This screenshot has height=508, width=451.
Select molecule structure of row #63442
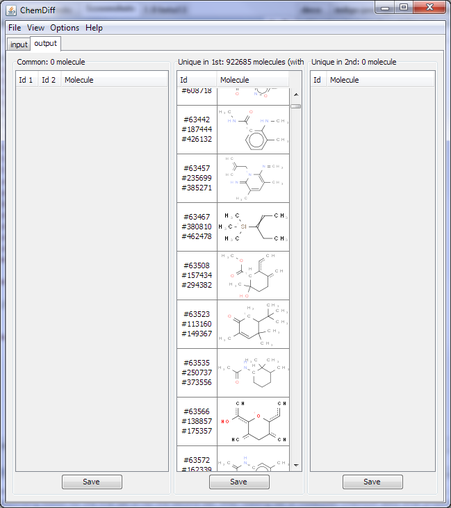(253, 130)
